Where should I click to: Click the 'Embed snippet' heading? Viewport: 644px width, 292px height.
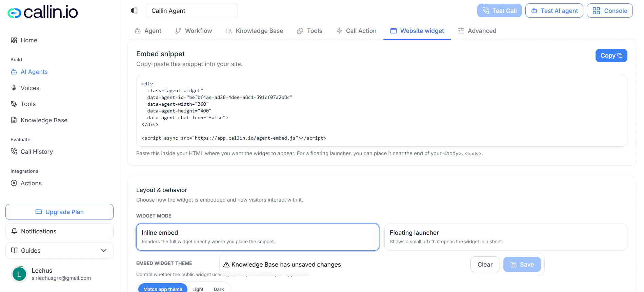[160, 54]
